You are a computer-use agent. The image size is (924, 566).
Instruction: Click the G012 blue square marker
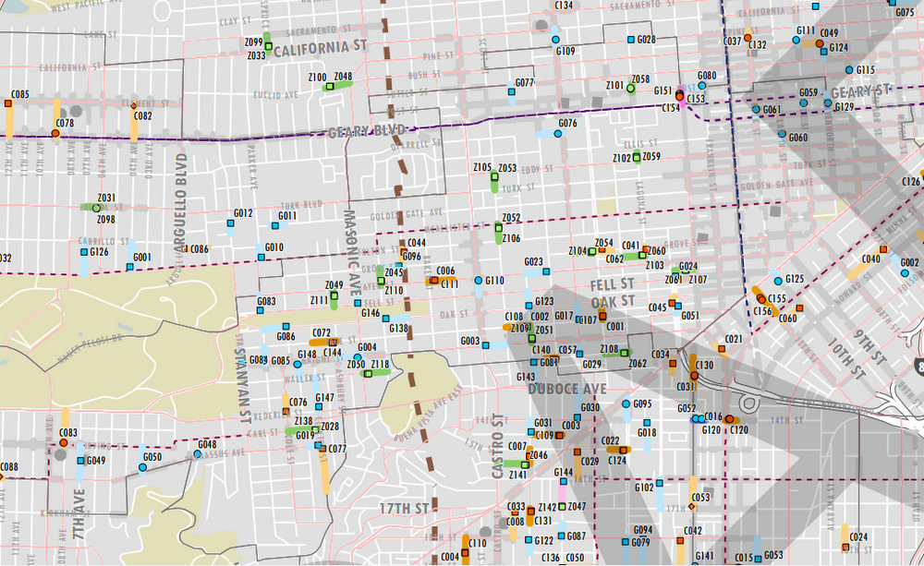(229, 223)
